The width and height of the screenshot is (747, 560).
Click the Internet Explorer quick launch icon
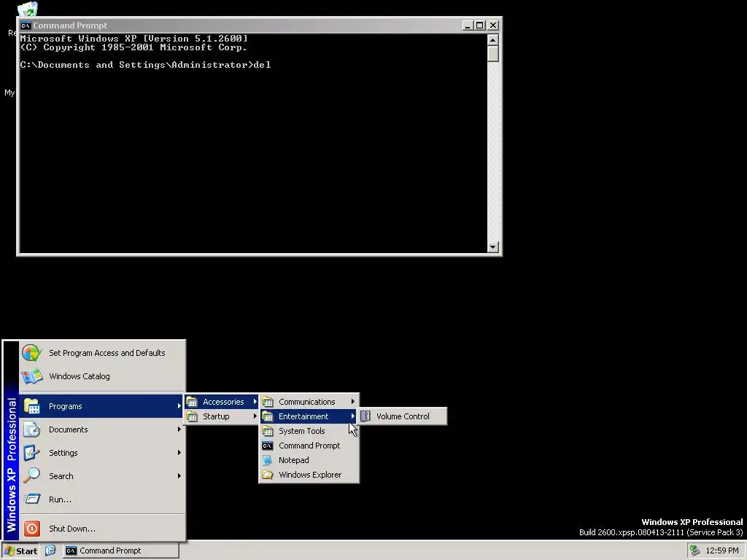[x=50, y=551]
